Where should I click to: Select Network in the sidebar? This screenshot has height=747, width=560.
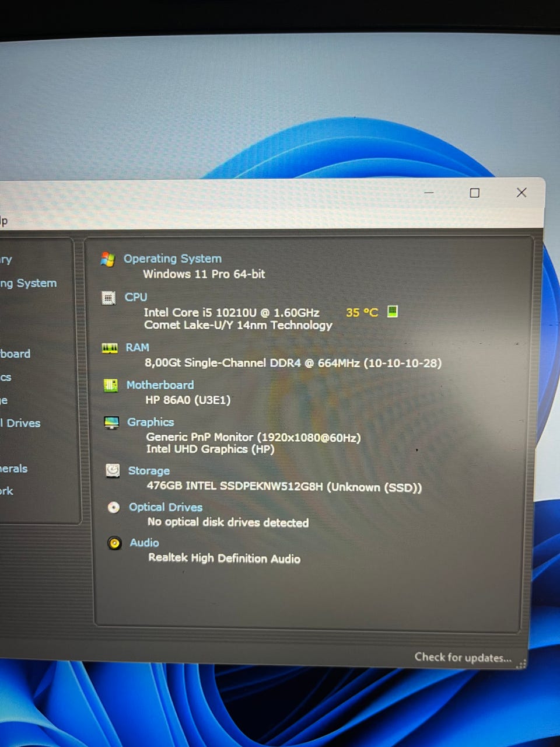click(x=6, y=491)
